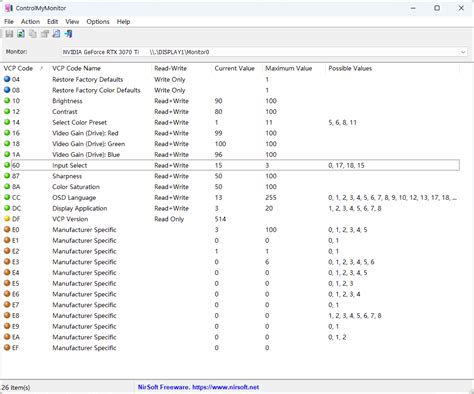Click the green ball icon of OSD Language row
This screenshot has width=474, height=394.
click(7, 197)
